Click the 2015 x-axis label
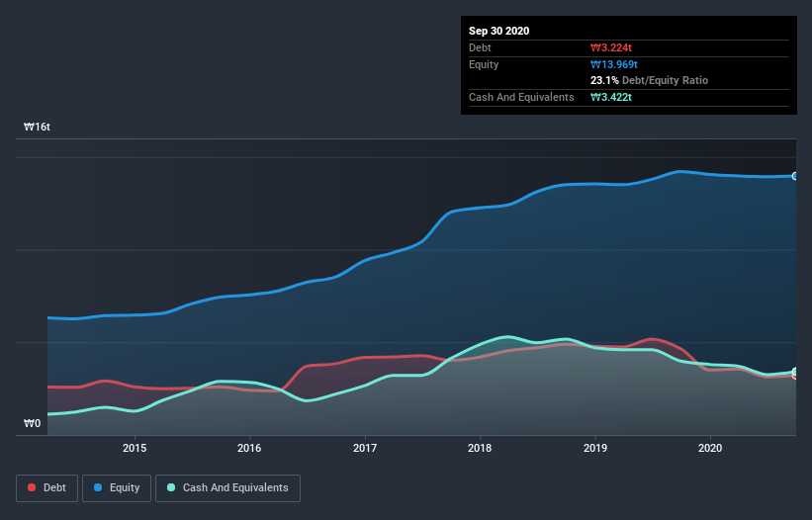Image resolution: width=812 pixels, height=520 pixels. 135,448
